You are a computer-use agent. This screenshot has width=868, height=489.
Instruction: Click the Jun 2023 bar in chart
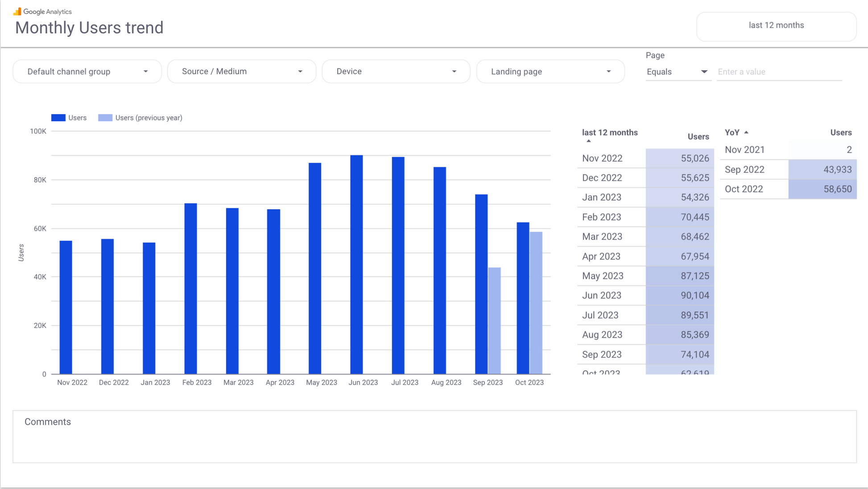click(x=356, y=265)
